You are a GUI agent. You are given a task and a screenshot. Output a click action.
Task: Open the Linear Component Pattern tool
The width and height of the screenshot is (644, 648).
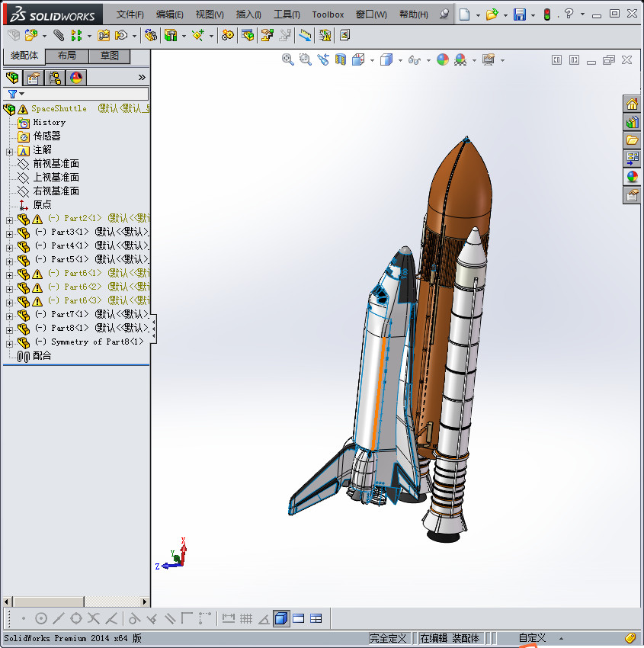point(76,36)
